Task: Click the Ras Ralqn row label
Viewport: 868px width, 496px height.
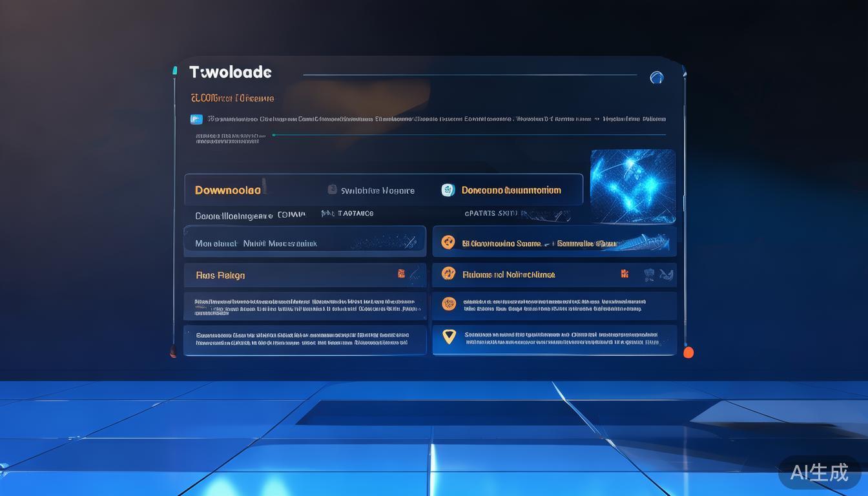Action: click(220, 275)
